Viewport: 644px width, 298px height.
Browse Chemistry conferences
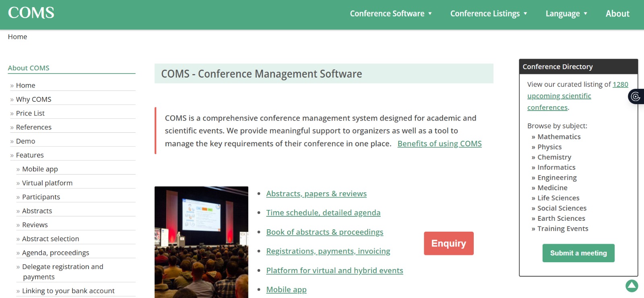[554, 157]
